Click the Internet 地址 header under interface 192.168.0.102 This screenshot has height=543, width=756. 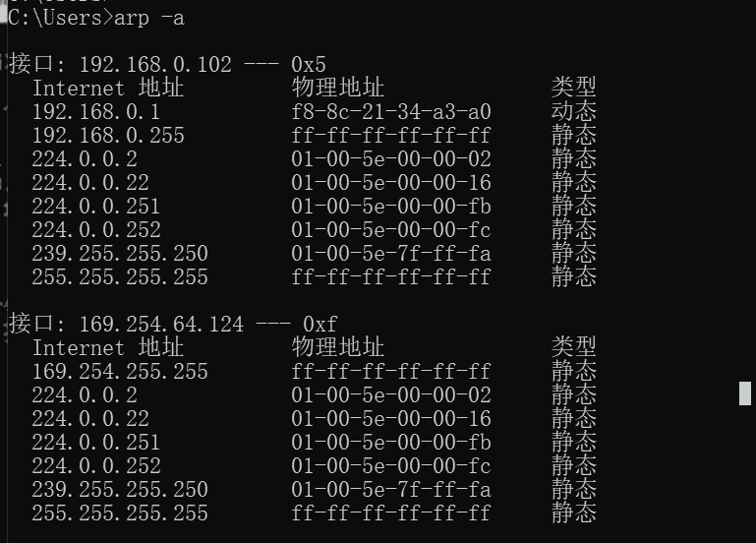[107, 89]
